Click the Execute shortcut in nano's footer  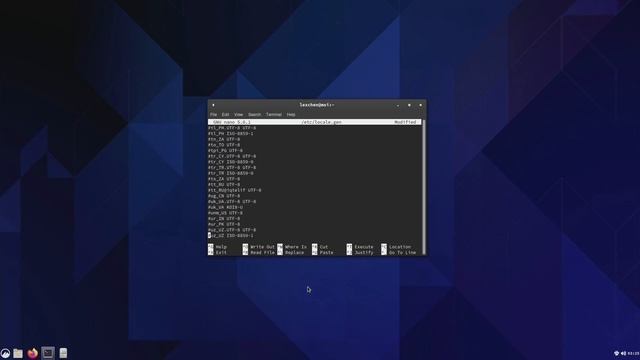[x=360, y=247]
